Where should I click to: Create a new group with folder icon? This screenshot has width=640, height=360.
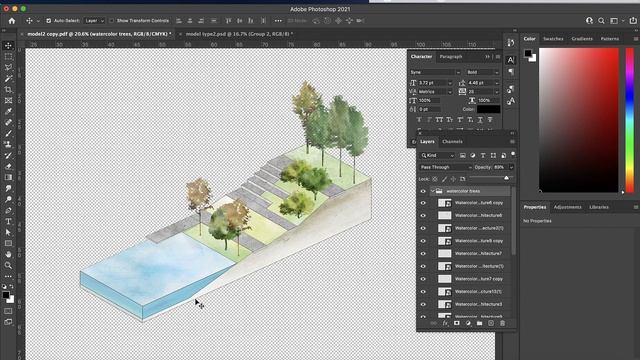[480, 323]
